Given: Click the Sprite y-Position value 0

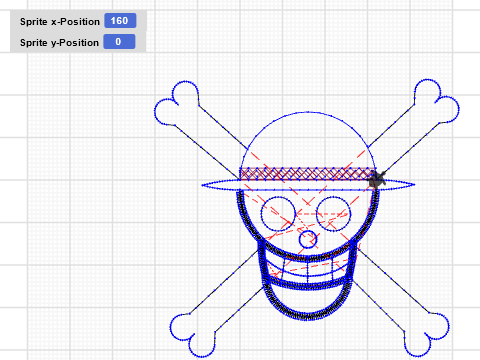Looking at the screenshot, I should [119, 42].
